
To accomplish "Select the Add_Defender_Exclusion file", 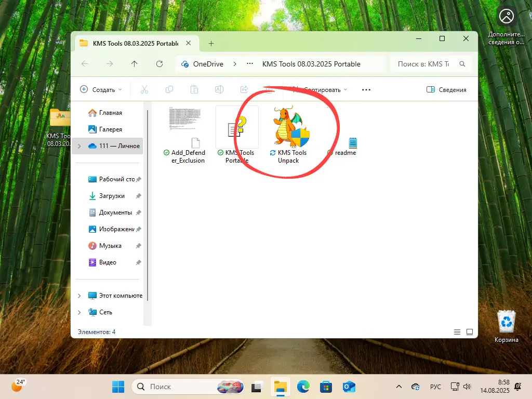I will coord(185,130).
